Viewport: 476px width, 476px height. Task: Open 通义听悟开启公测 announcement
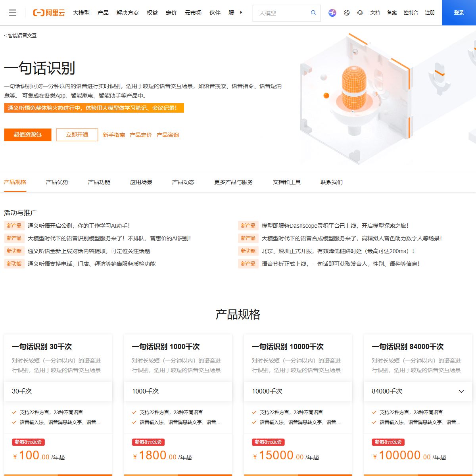[79, 226]
